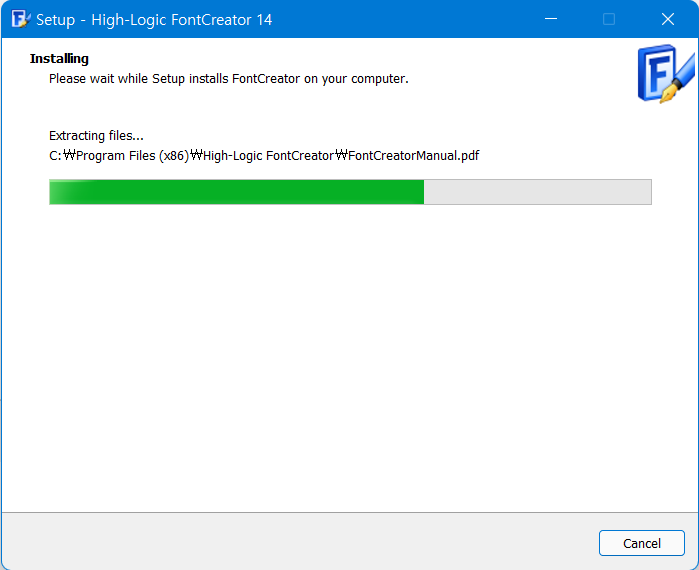699x570 pixels.
Task: Click the 'Setup - High-Logic FontCreator 14' title
Action: (154, 20)
